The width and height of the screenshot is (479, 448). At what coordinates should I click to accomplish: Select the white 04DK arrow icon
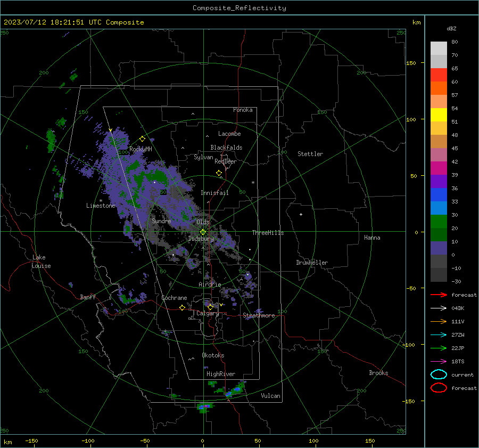(439, 308)
